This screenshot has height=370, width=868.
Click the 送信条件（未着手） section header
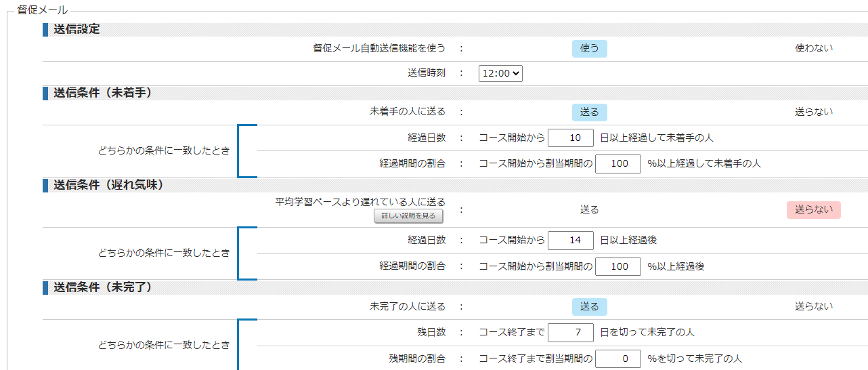click(102, 93)
